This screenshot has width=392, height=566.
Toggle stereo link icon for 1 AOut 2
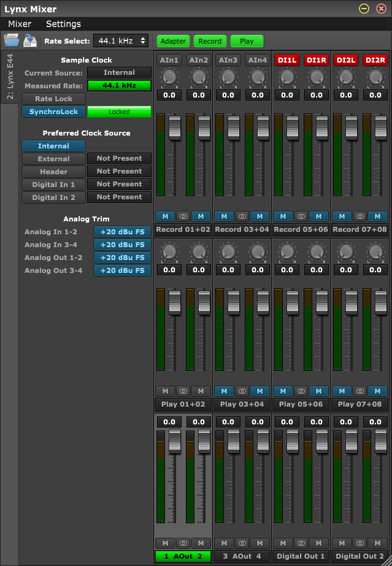coord(183,543)
